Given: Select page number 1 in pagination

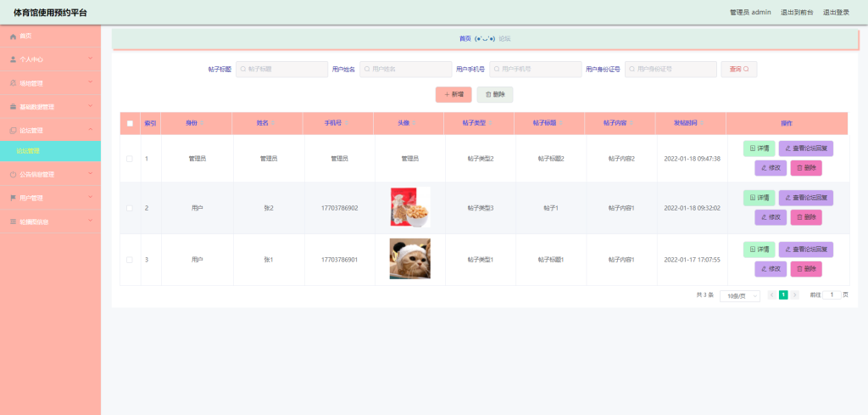Looking at the screenshot, I should 783,294.
